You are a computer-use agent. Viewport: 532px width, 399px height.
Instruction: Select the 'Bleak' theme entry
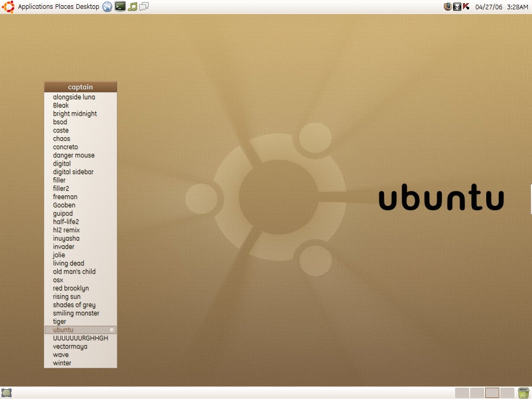81,105
